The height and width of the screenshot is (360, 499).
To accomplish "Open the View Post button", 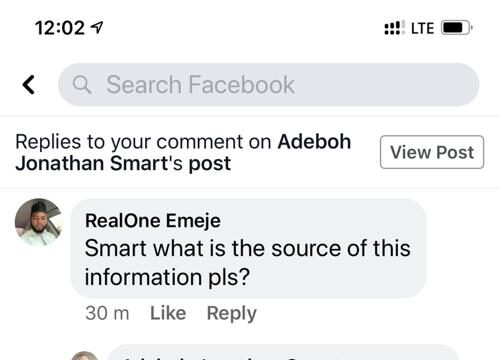I will (x=432, y=152).
